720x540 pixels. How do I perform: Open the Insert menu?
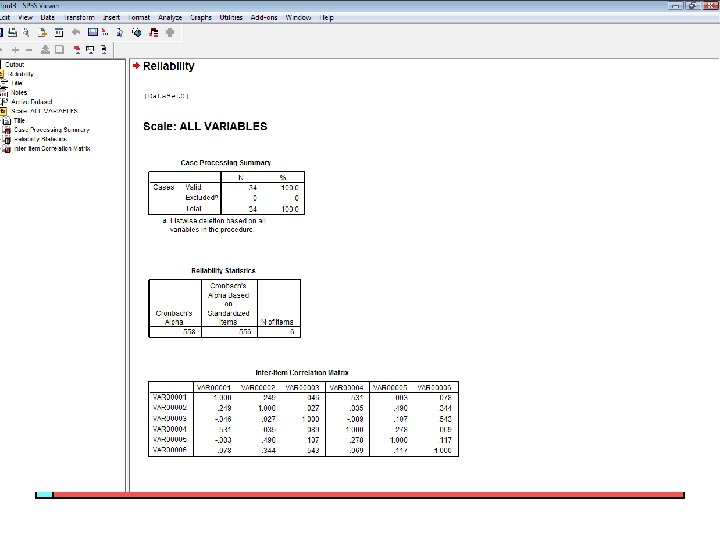(111, 17)
